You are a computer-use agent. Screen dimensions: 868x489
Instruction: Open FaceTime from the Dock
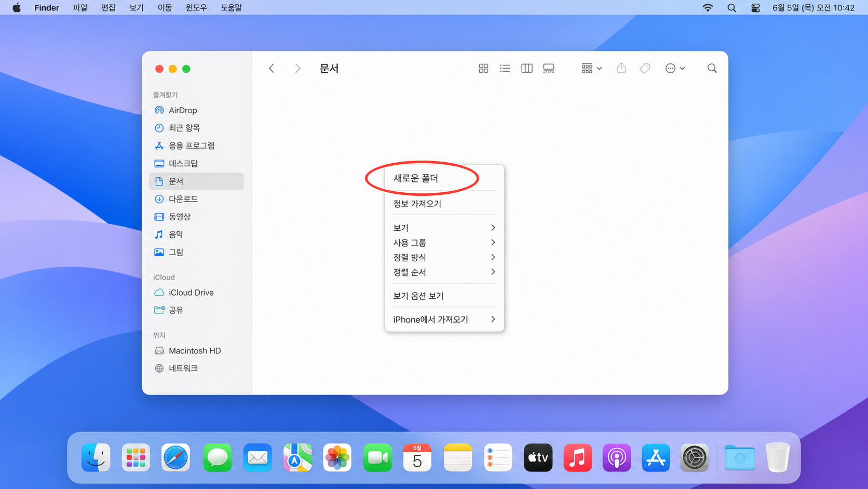[377, 458]
